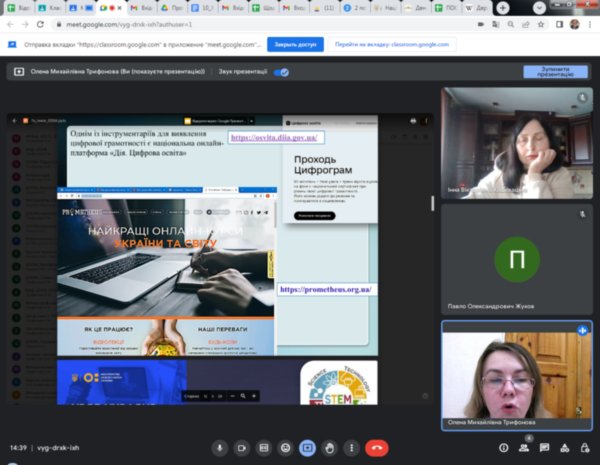Click the present screen button

point(307,448)
